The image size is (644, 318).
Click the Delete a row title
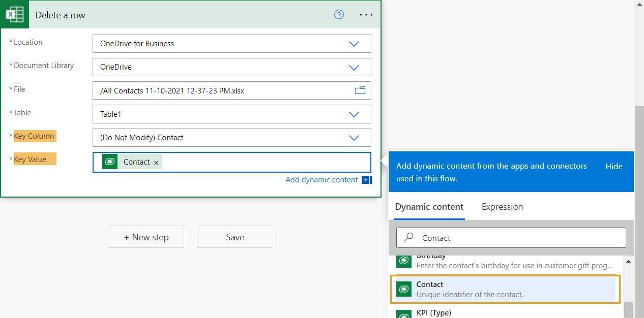pos(61,15)
